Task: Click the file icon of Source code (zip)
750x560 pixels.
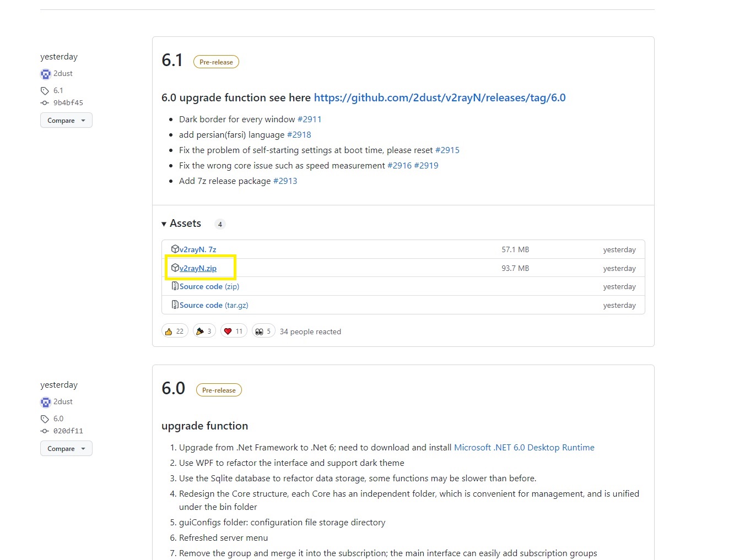Action: 175,286
